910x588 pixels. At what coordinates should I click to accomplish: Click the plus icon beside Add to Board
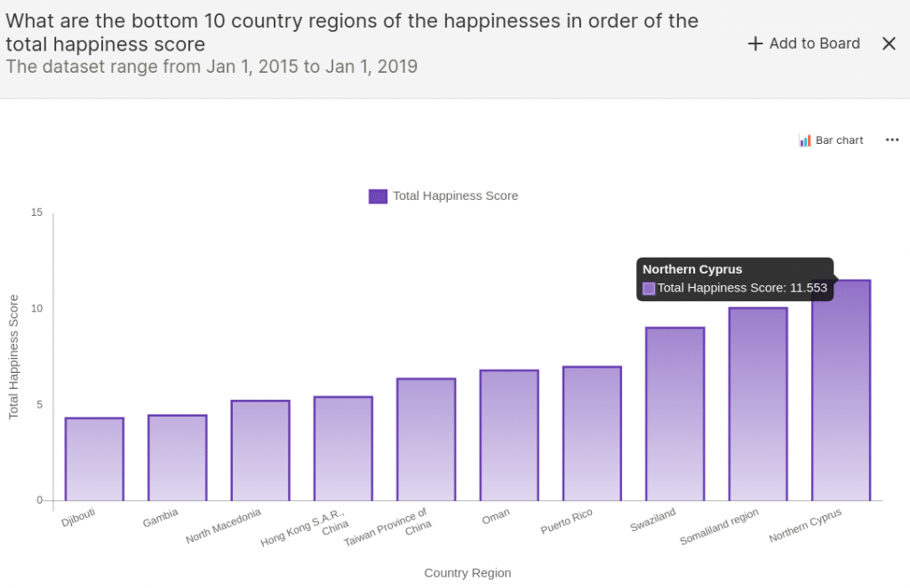coord(755,44)
